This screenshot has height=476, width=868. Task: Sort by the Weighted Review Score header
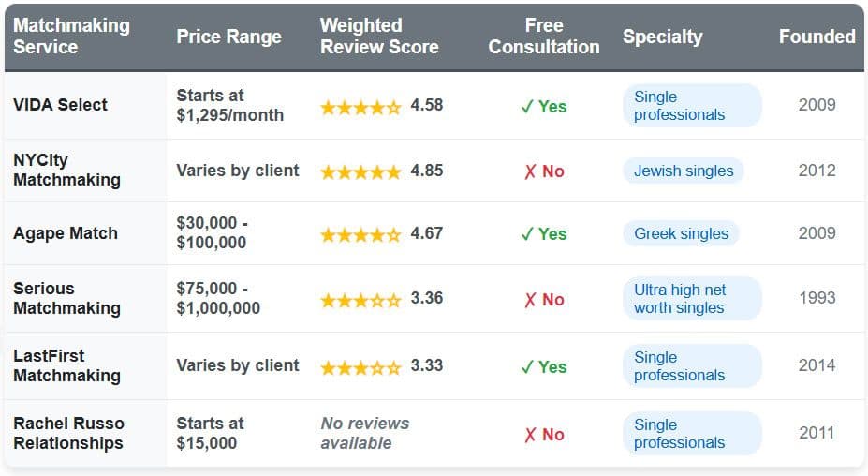[379, 37]
